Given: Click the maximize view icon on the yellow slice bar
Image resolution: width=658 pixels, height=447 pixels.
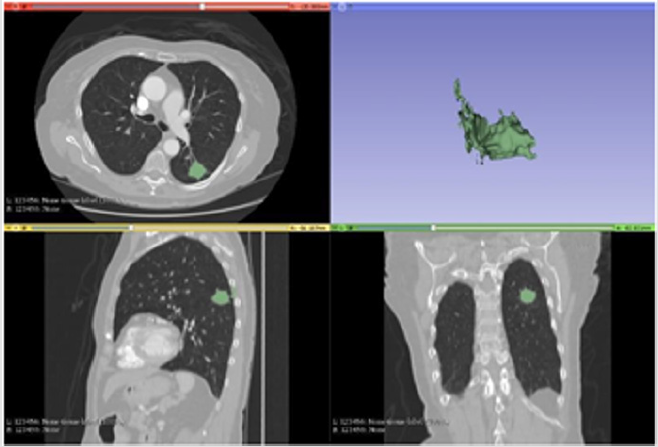Looking at the screenshot, I should point(25,228).
